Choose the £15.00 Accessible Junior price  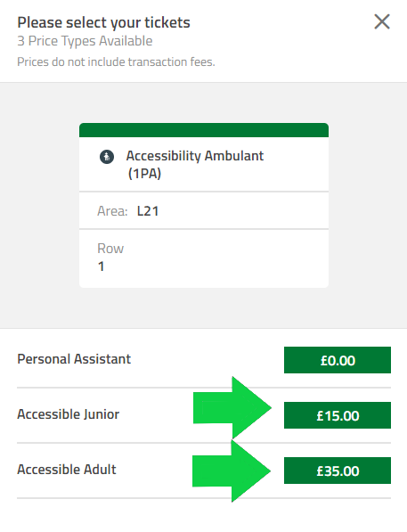(338, 415)
